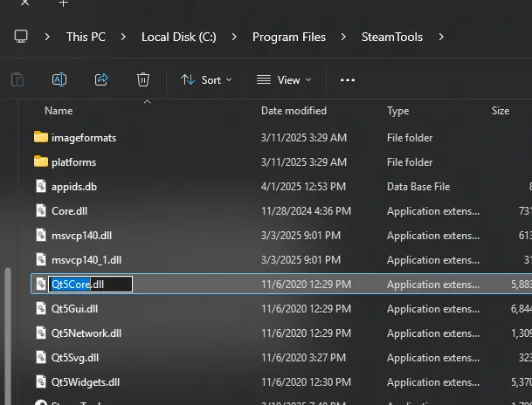The image size is (532, 405).
Task: Go to Program Files in breadcrumb
Action: [x=289, y=37]
